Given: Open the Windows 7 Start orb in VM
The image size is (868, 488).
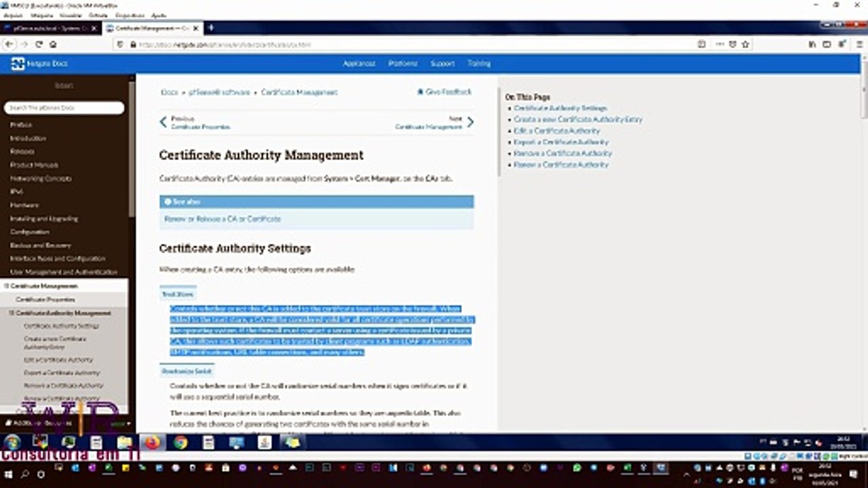Looking at the screenshot, I should (12, 443).
